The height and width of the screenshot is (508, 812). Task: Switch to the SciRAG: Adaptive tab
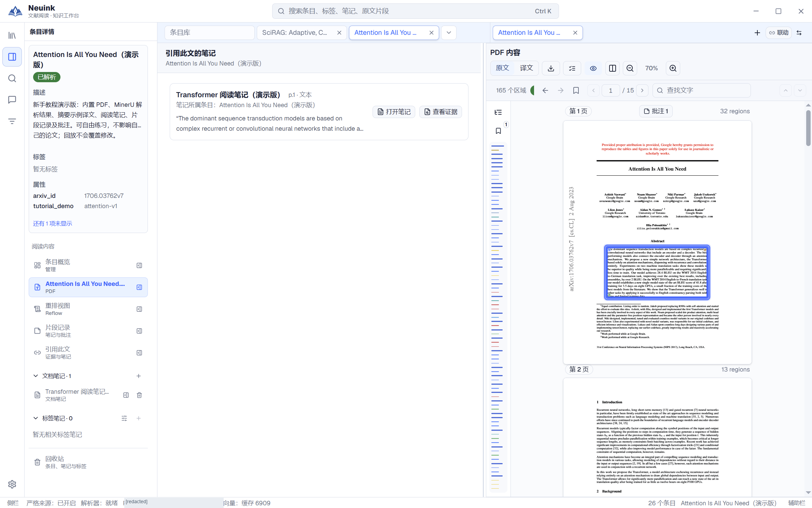click(294, 33)
